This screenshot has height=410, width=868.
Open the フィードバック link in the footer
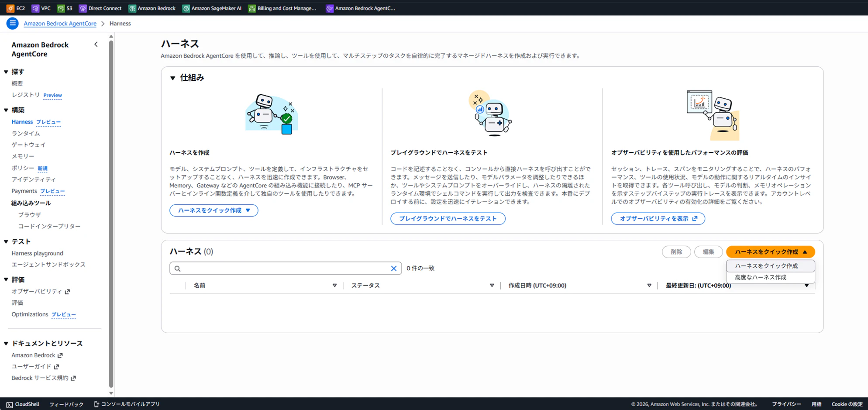(x=66, y=404)
